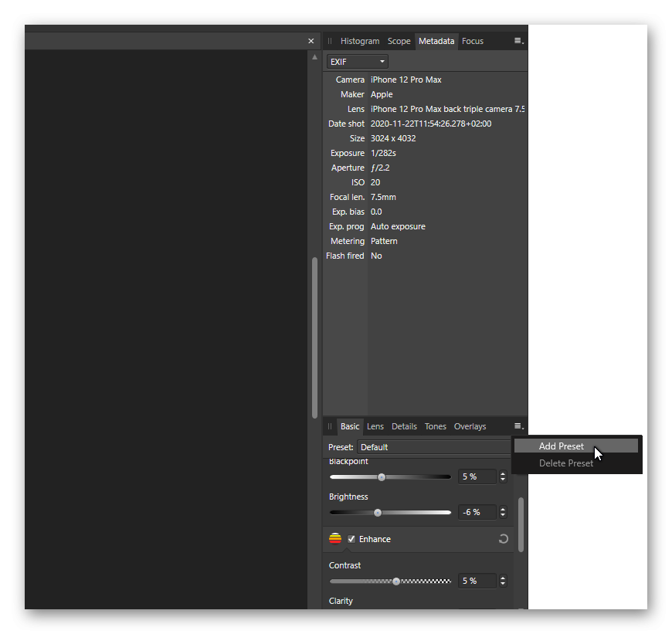Click the Brightness -6 % value field
672x634 pixels.
click(477, 512)
